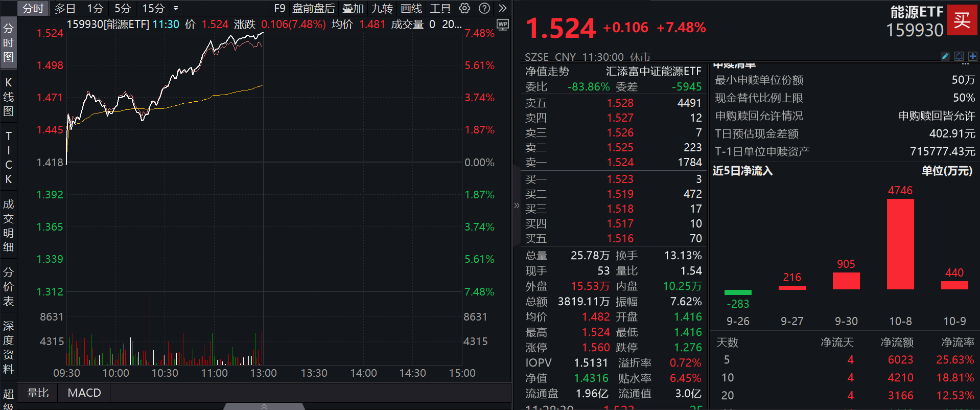Image resolution: width=980 pixels, height=410 pixels.
Task: Click the T日预估现金差额 value 402.91元
Action: click(x=952, y=133)
